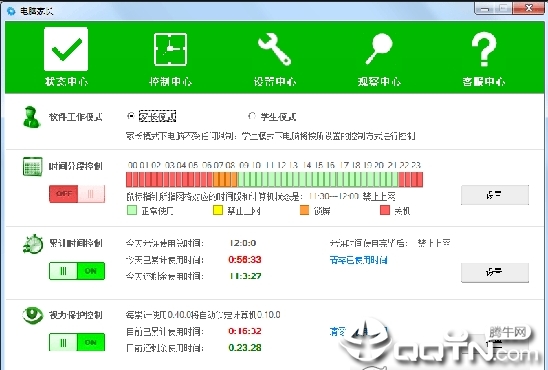Click the software work mode person icon

coord(31,117)
